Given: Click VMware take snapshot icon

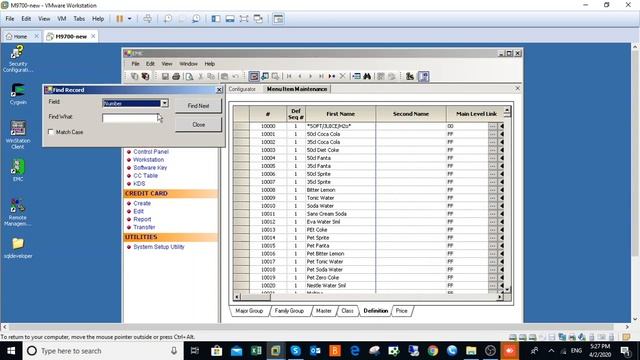Looking at the screenshot, I should [168, 19].
